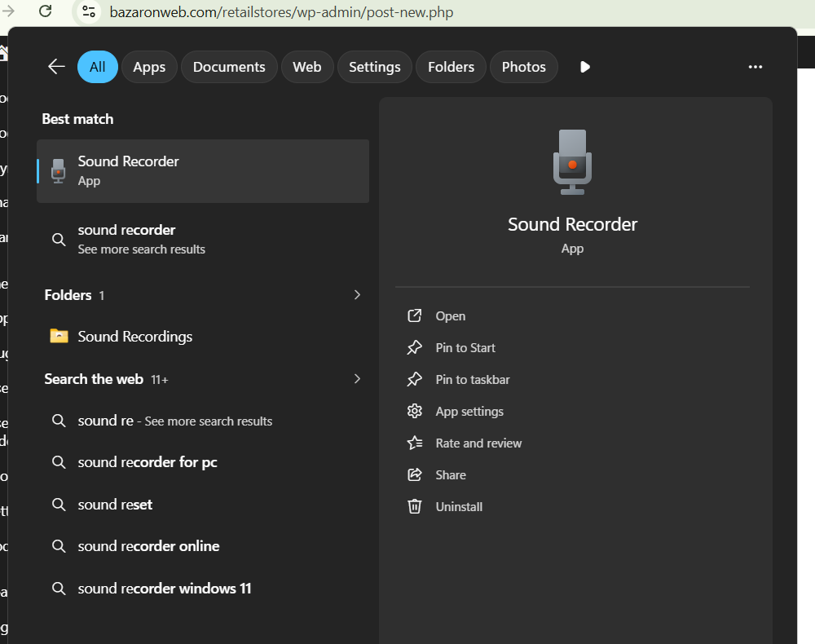Click the gear icon beside App settings

click(414, 411)
